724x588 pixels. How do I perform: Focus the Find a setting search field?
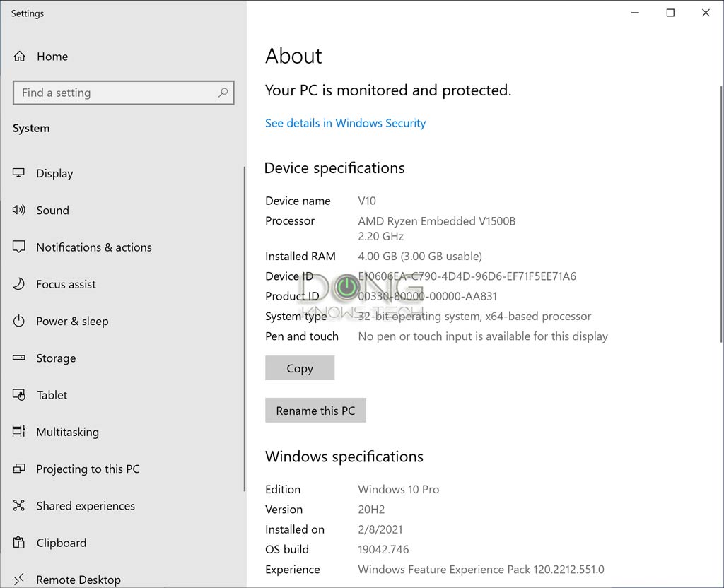point(123,93)
